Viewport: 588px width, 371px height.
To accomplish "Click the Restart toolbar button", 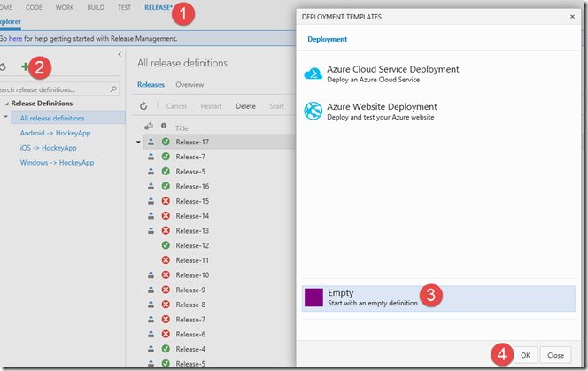I will pyautogui.click(x=211, y=106).
